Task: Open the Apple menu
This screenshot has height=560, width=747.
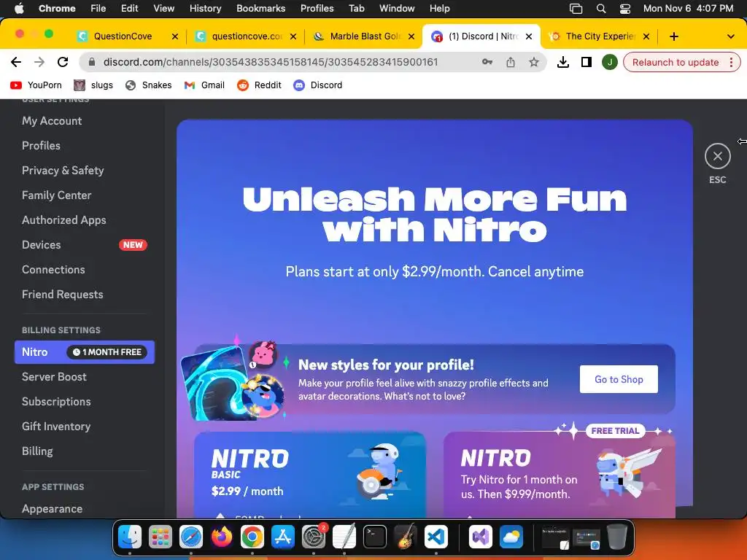Action: point(19,8)
